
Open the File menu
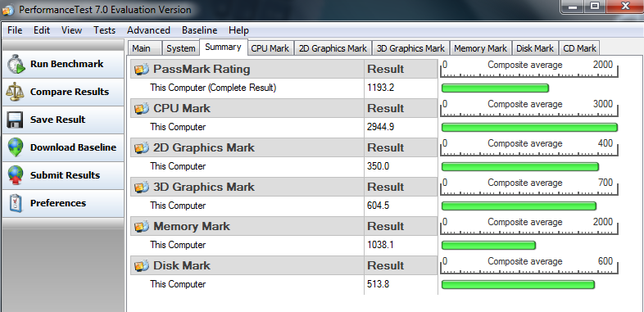pyautogui.click(x=15, y=30)
